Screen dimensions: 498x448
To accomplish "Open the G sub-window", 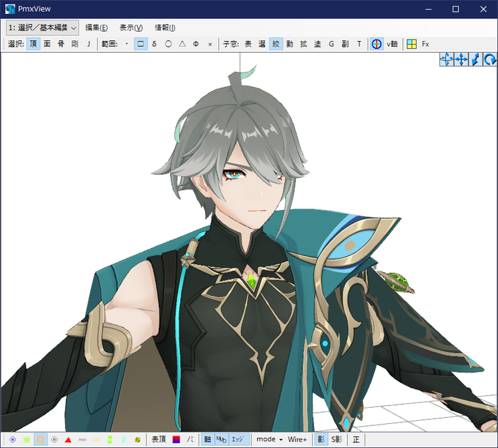I will [331, 44].
